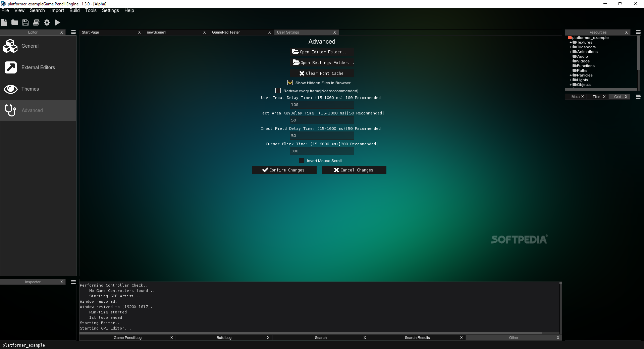Close the Search Results tab
Image resolution: width=644 pixels, height=349 pixels.
[462, 338]
